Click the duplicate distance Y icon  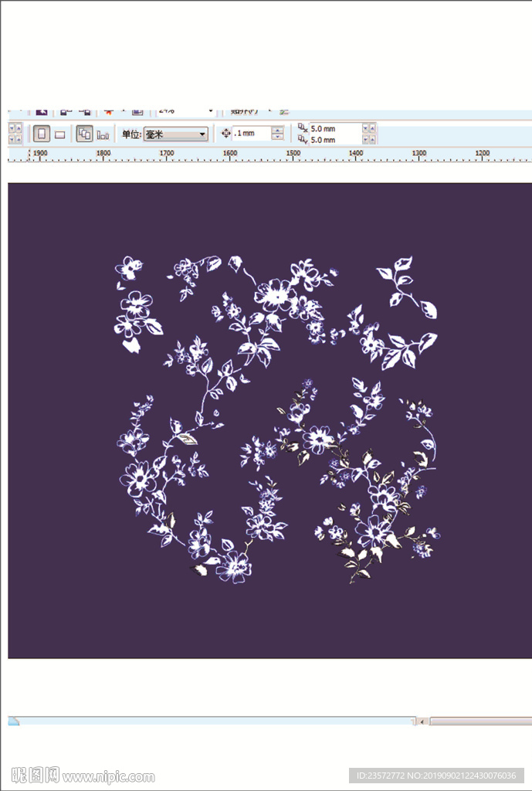coord(303,140)
